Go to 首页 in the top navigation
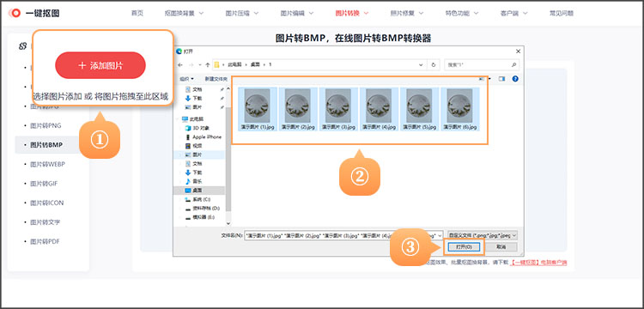Image resolution: width=644 pixels, height=309 pixels. pos(137,13)
